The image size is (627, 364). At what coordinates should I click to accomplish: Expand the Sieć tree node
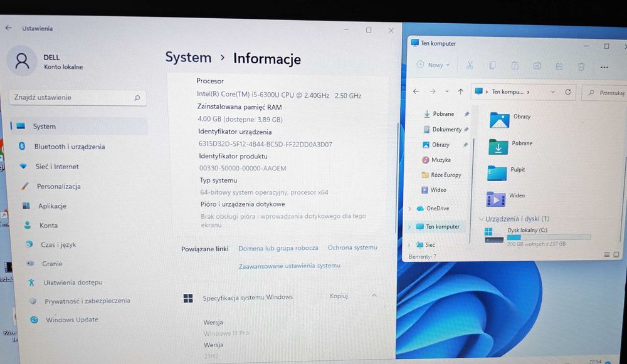pos(409,244)
